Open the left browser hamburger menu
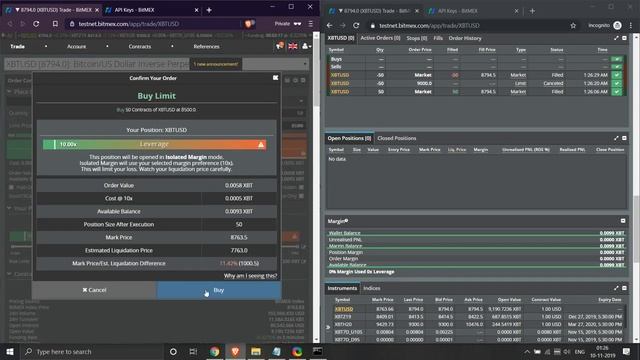The width and height of the screenshot is (640, 360). click(x=311, y=24)
